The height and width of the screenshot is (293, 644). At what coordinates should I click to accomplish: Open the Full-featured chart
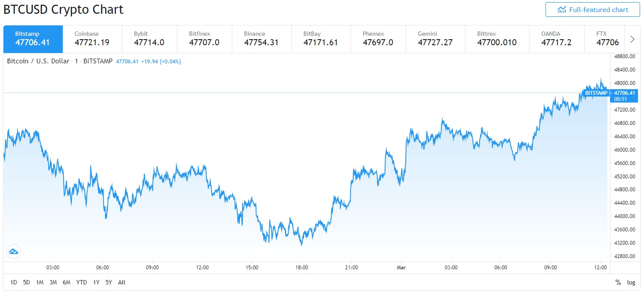(592, 9)
